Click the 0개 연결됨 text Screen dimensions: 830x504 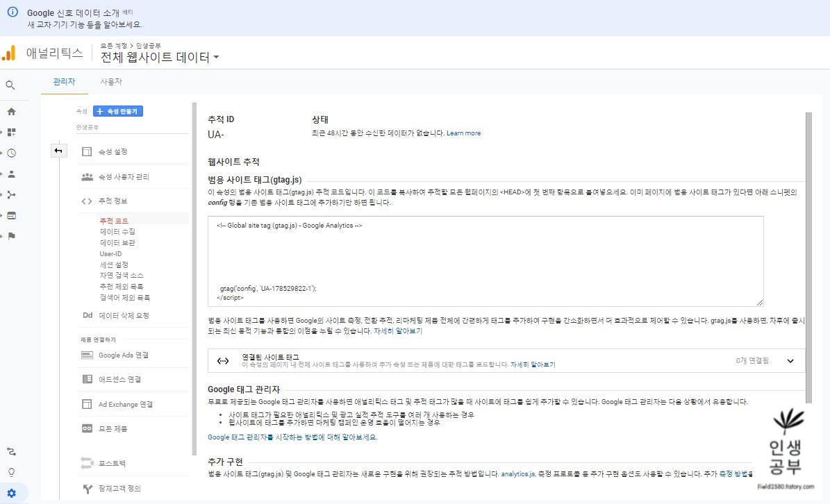[752, 361]
